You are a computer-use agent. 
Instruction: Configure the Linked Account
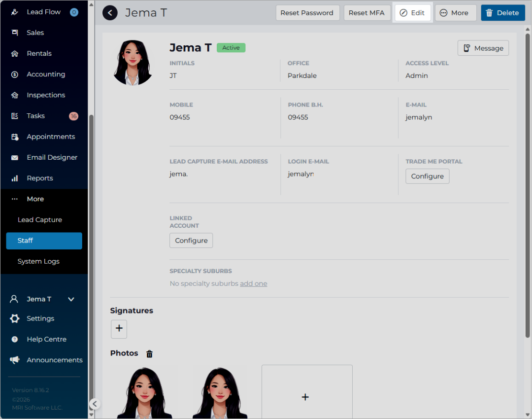pyautogui.click(x=191, y=241)
